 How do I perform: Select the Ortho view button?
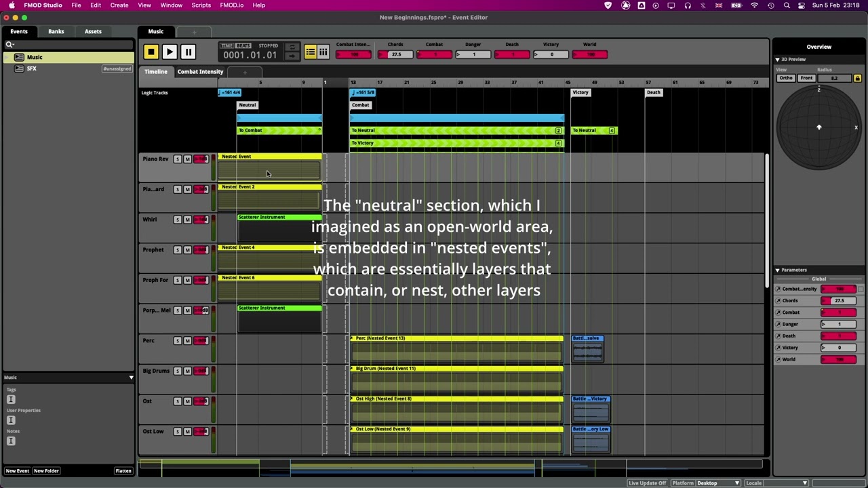[x=786, y=79]
